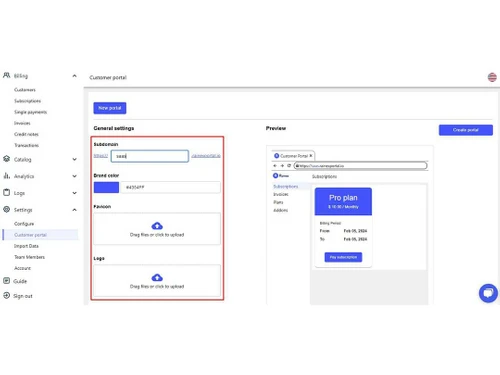Select Plans in the preview sidebar
500x375 pixels.
[278, 202]
